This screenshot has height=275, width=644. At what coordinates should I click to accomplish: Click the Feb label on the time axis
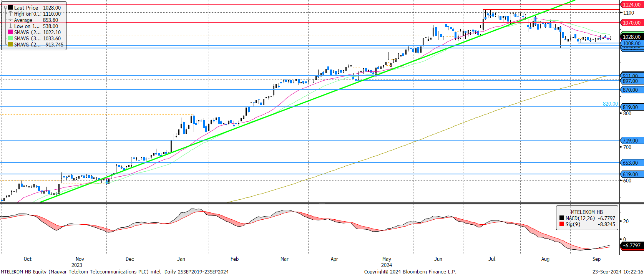click(x=234, y=259)
